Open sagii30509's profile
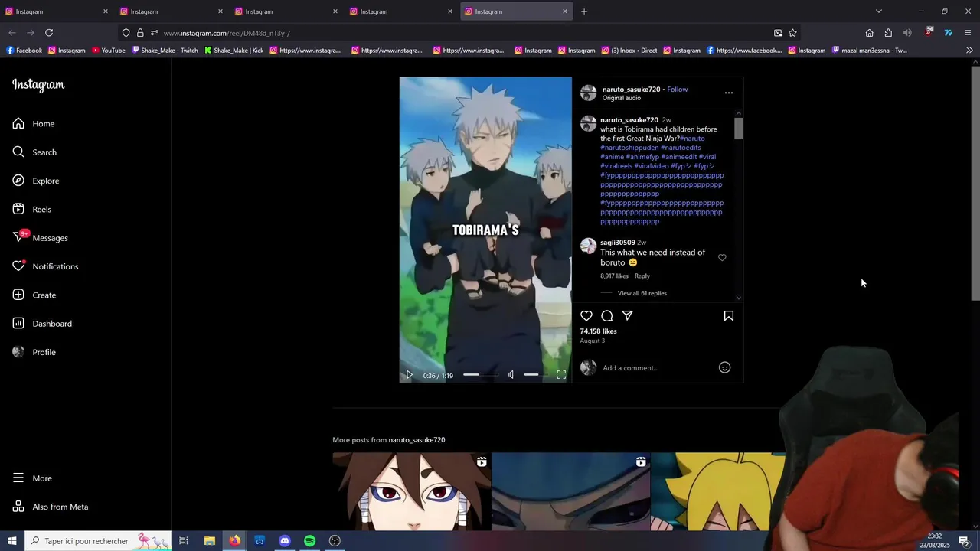This screenshot has width=980, height=551. 618,243
